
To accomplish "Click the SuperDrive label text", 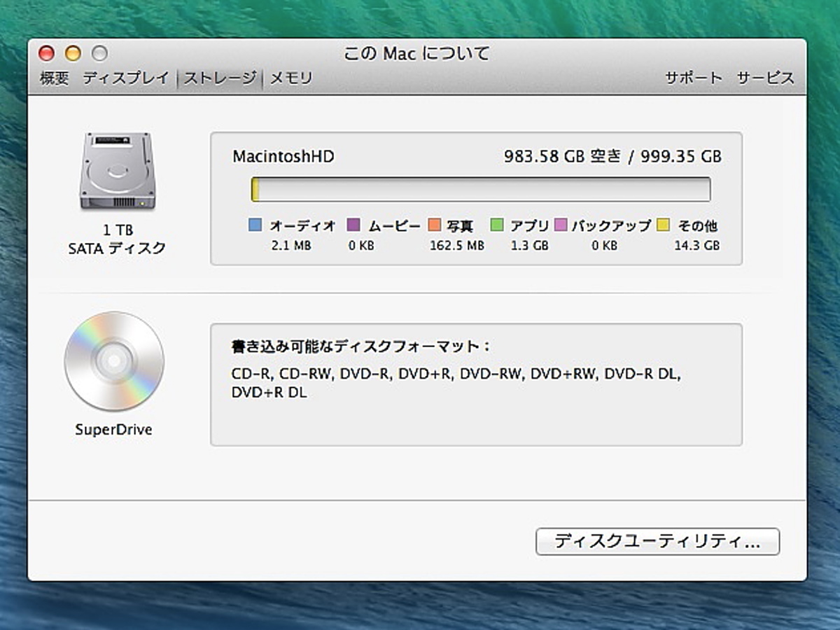I will (x=113, y=430).
